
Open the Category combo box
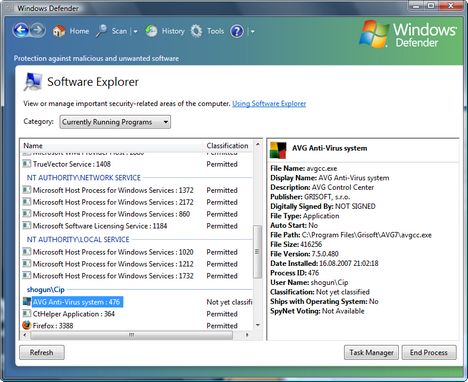tap(115, 122)
